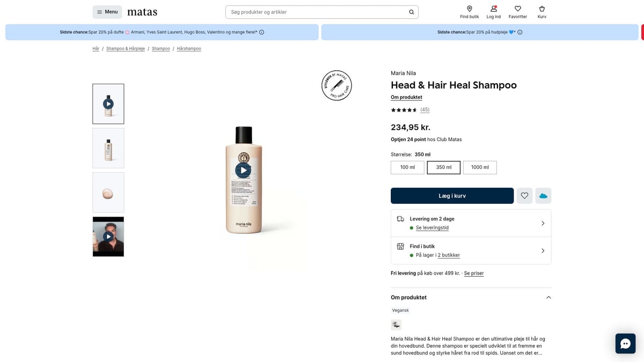This screenshot has height=362, width=644.
Task: Open the 2 butikker stock link
Action: click(449, 255)
